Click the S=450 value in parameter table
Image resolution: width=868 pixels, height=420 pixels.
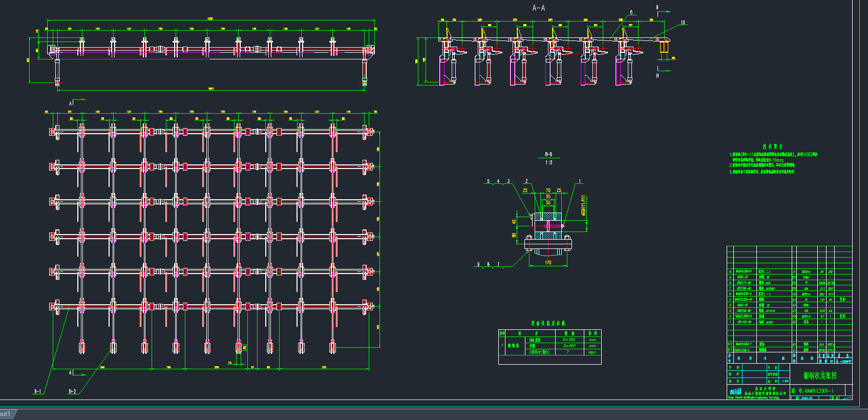tap(569, 346)
